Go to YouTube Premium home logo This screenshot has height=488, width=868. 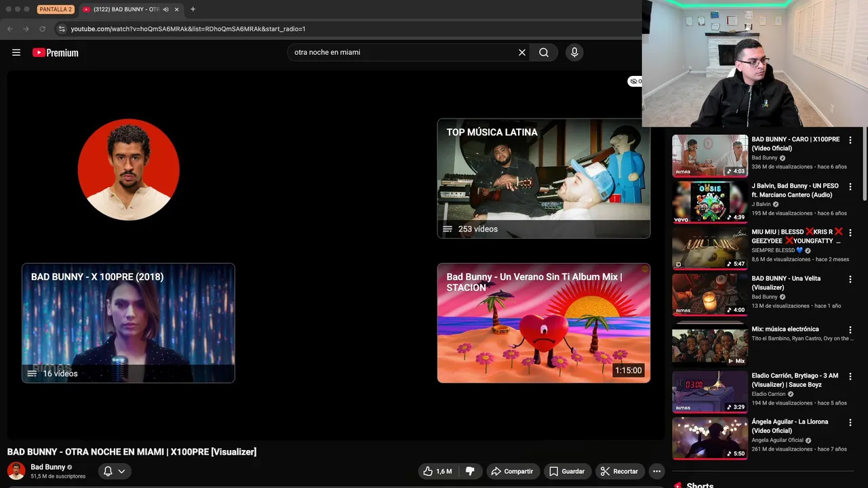(56, 52)
